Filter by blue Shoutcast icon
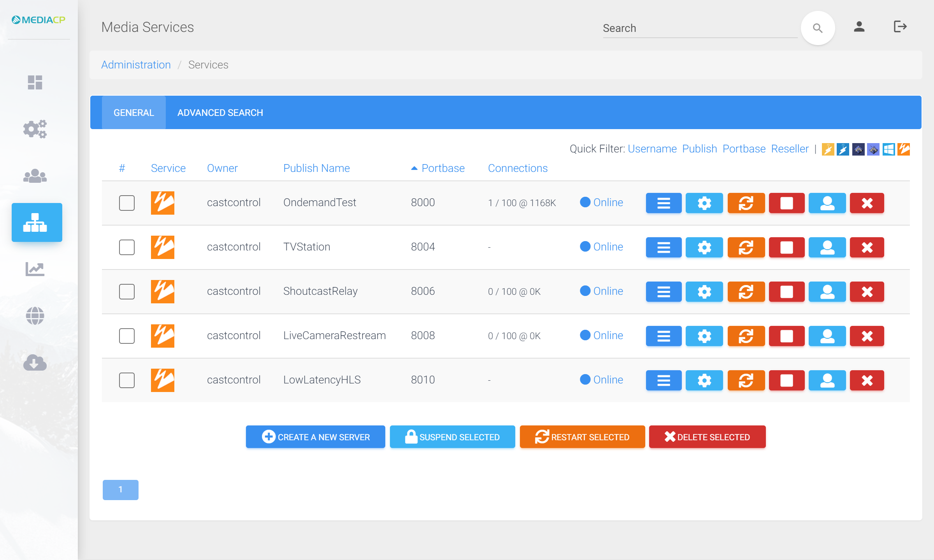 (x=843, y=149)
